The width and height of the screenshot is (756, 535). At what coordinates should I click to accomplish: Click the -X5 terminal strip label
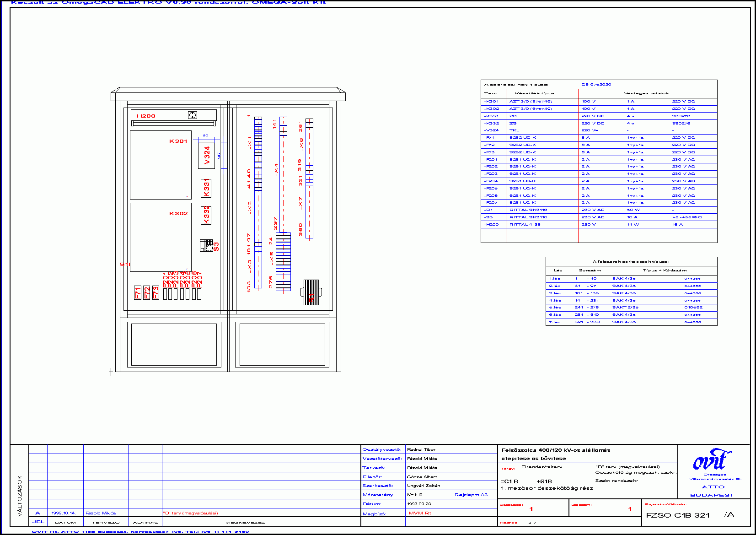pyautogui.click(x=271, y=258)
